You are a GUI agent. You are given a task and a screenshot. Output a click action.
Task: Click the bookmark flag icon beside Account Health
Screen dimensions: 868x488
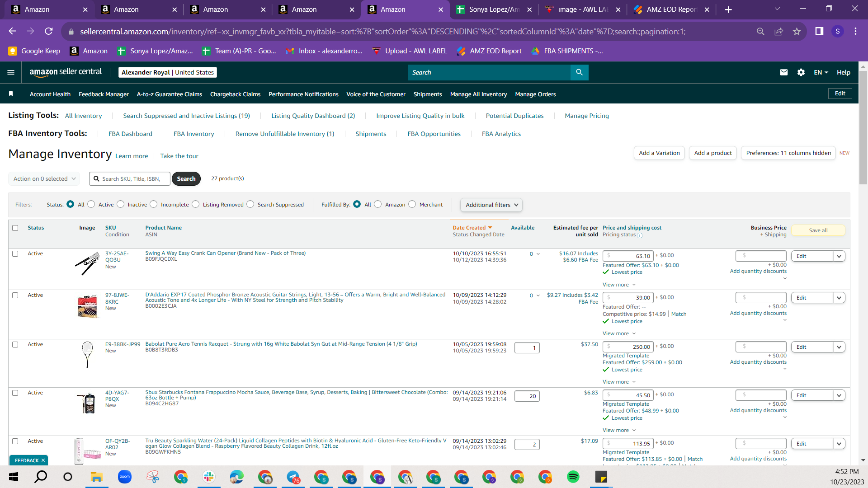11,94
